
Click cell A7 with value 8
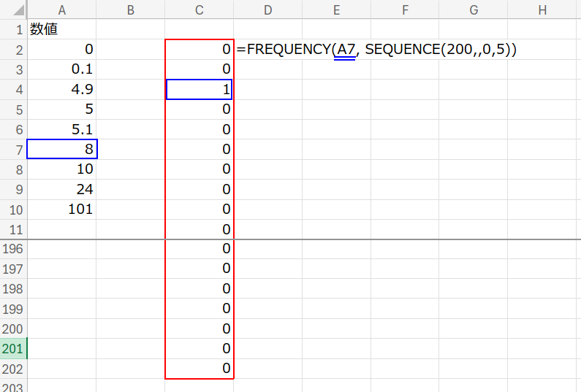[x=61, y=150]
